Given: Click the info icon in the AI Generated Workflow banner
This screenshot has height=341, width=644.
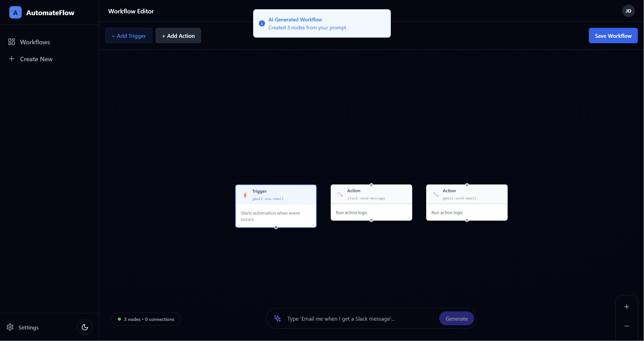Looking at the screenshot, I should coord(262,23).
